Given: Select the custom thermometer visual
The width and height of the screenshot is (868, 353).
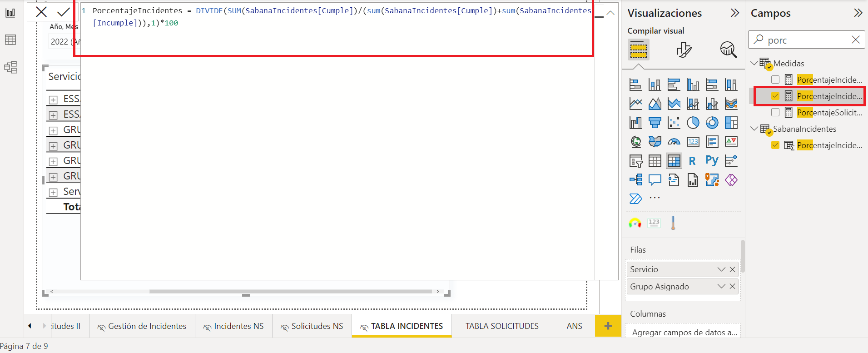Looking at the screenshot, I should coord(673,223).
